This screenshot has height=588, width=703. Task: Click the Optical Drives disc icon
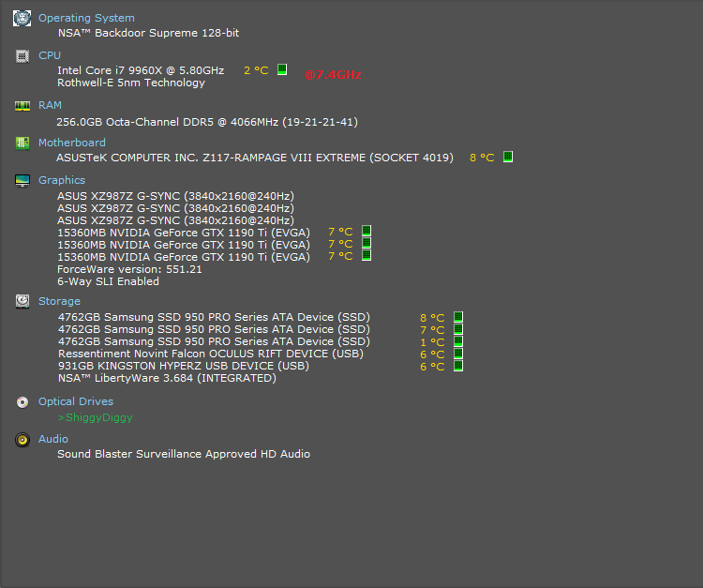click(22, 402)
